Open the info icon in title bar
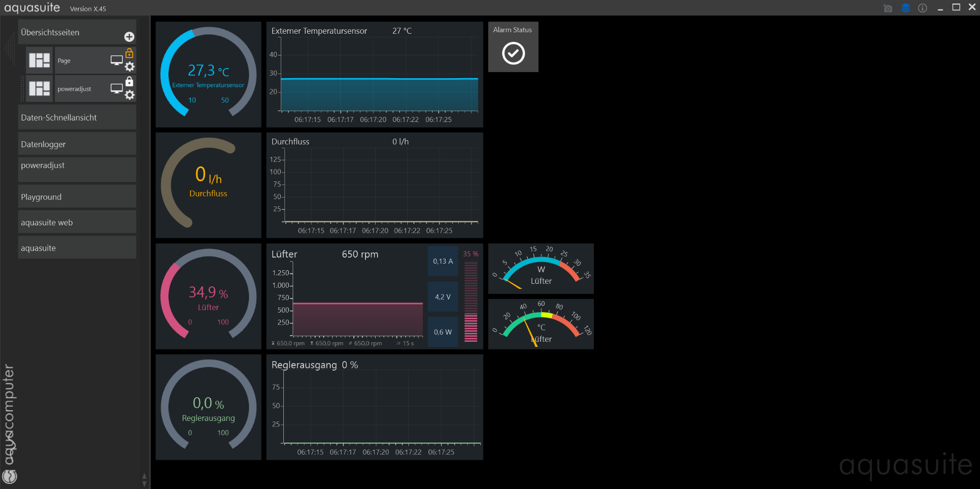 click(x=923, y=8)
